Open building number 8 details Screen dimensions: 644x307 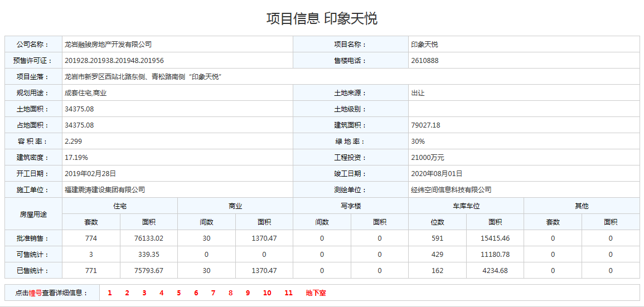click(x=230, y=293)
